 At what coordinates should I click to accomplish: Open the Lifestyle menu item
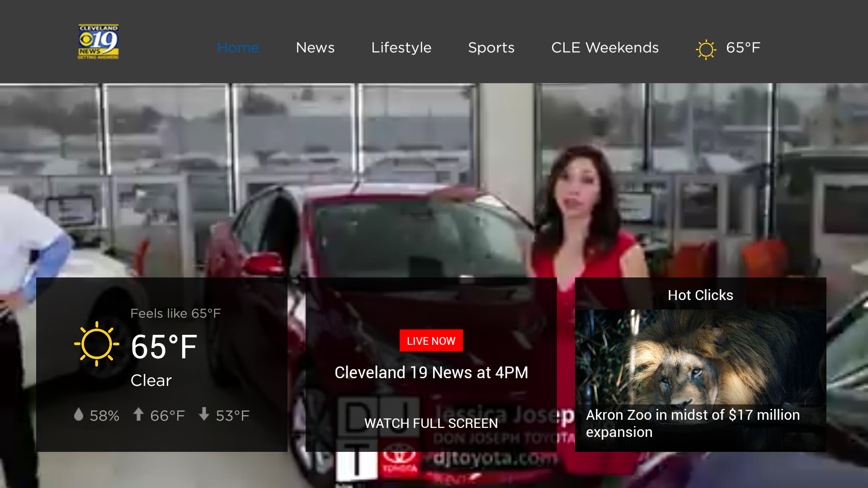[401, 47]
